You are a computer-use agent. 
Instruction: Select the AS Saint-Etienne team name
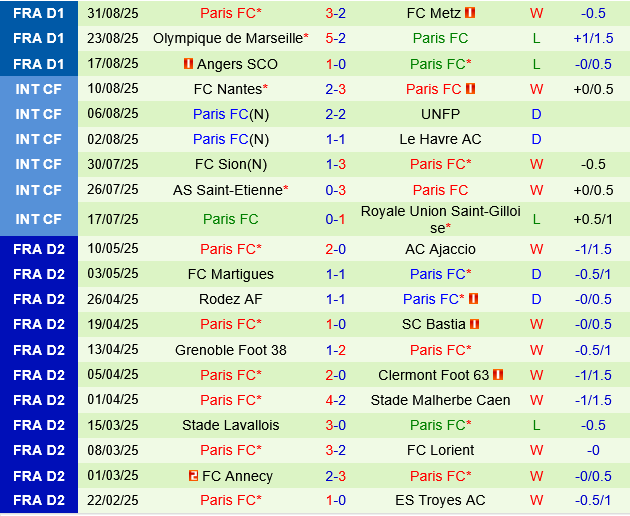[228, 190]
